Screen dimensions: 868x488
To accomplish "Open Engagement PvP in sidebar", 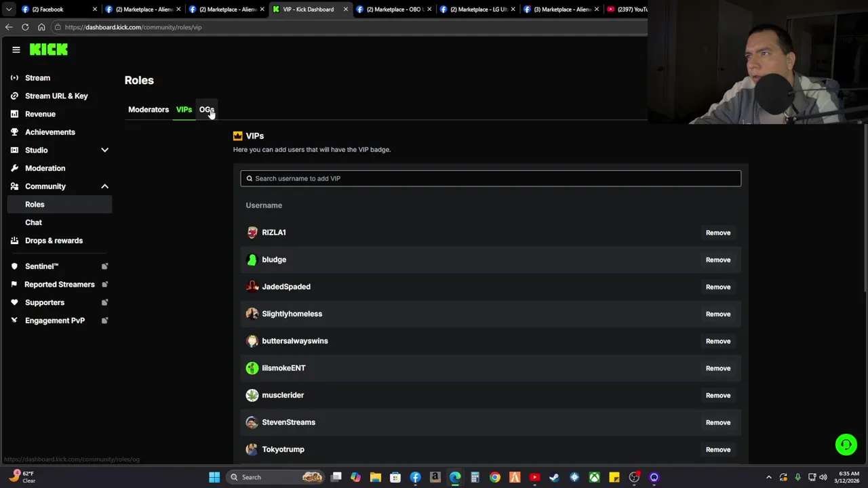I will (x=54, y=321).
